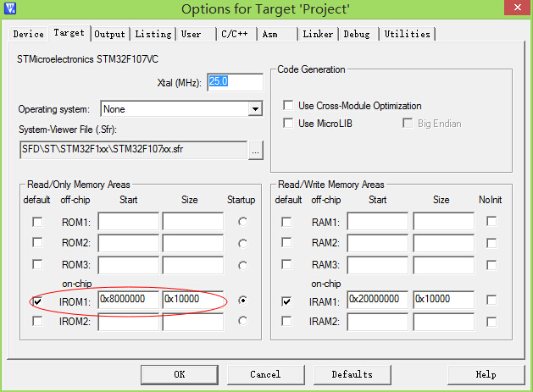This screenshot has height=392, width=533.
Task: Click the IROM2 Start field
Action: (x=129, y=322)
